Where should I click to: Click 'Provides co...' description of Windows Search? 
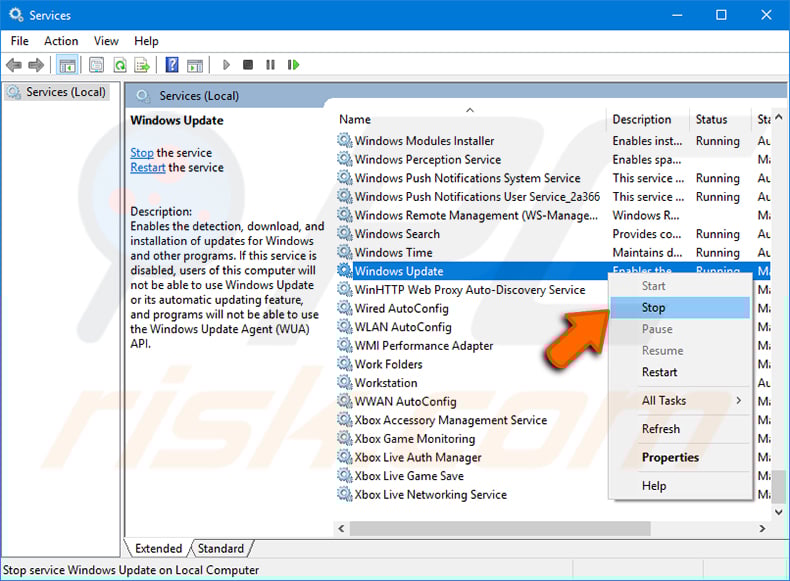click(647, 234)
